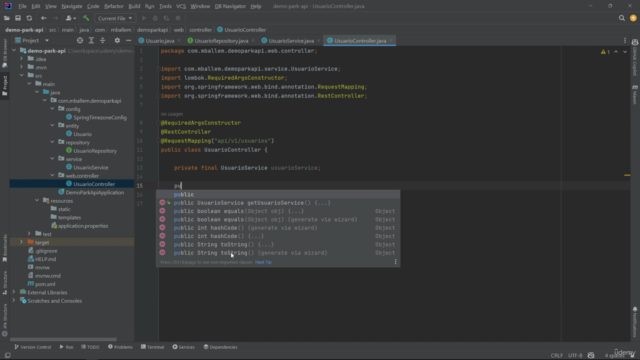Open the Dependencies tool window
Screen dimensions: 640x360
(x=220, y=347)
